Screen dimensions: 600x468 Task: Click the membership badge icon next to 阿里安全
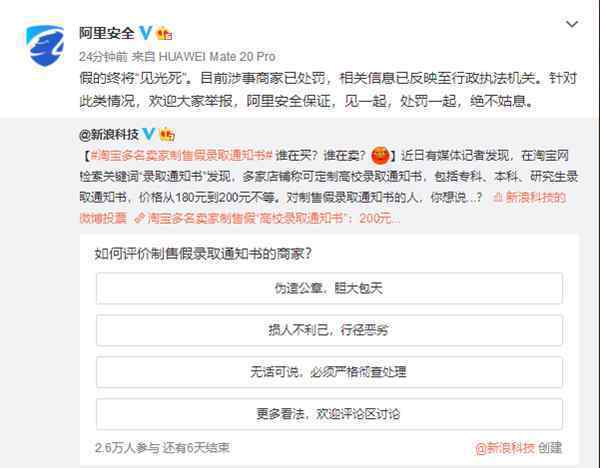tap(164, 34)
